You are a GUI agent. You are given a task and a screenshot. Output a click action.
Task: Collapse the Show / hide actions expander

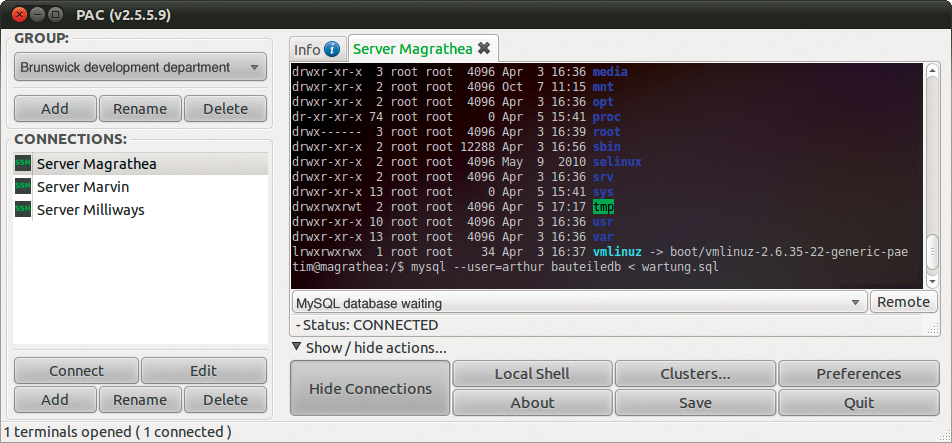pyautogui.click(x=296, y=347)
